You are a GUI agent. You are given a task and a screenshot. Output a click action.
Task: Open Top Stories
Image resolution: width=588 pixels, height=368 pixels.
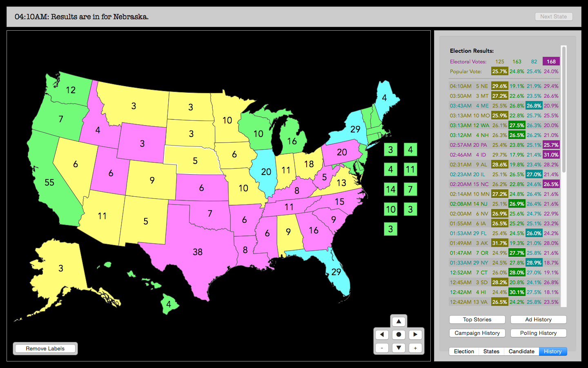click(477, 319)
